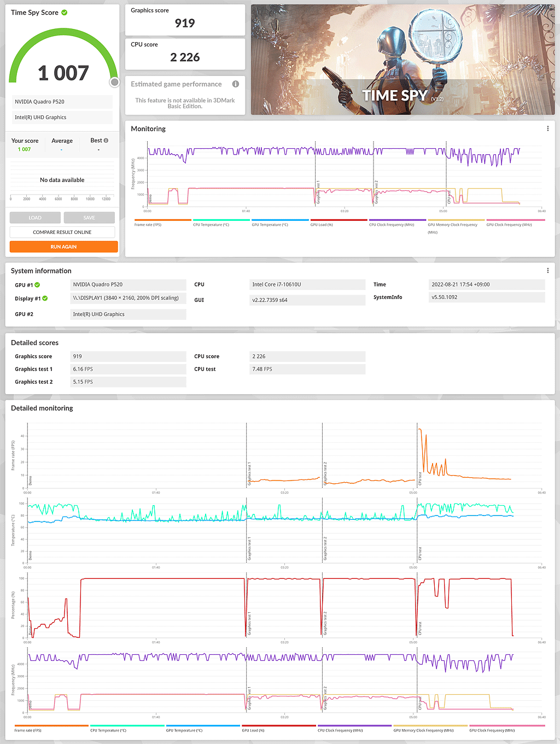This screenshot has width=560, height=744.
Task: Click the Graphics score card showing 919
Action: [x=185, y=20]
